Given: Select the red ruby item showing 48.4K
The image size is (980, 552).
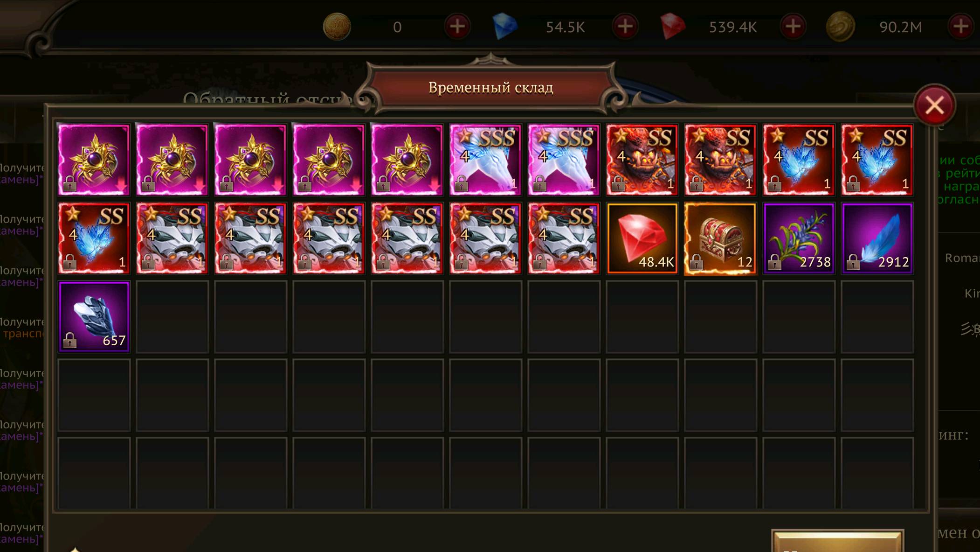Looking at the screenshot, I should pos(642,238).
